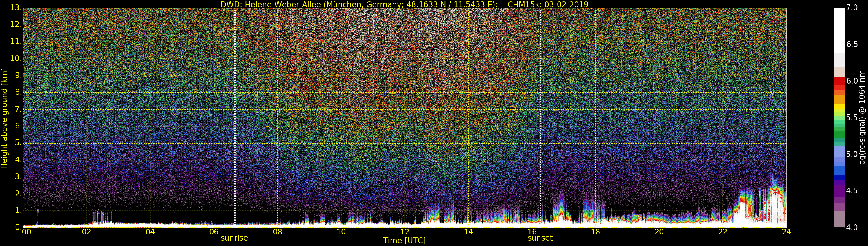Viewport: 868px width, 246px height.
Task: Click the y-axis tick label '6.'
Action: (18, 126)
